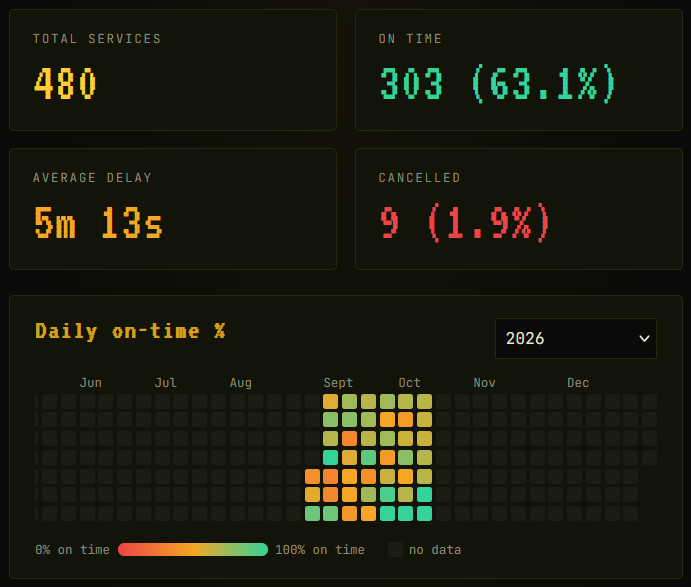Click the Daily on-time % heading
This screenshot has width=691, height=587.
[130, 331]
